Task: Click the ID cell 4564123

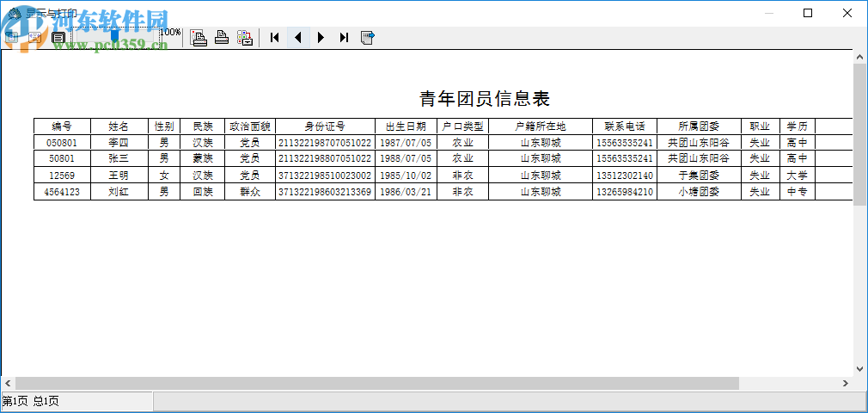Action: 62,193
